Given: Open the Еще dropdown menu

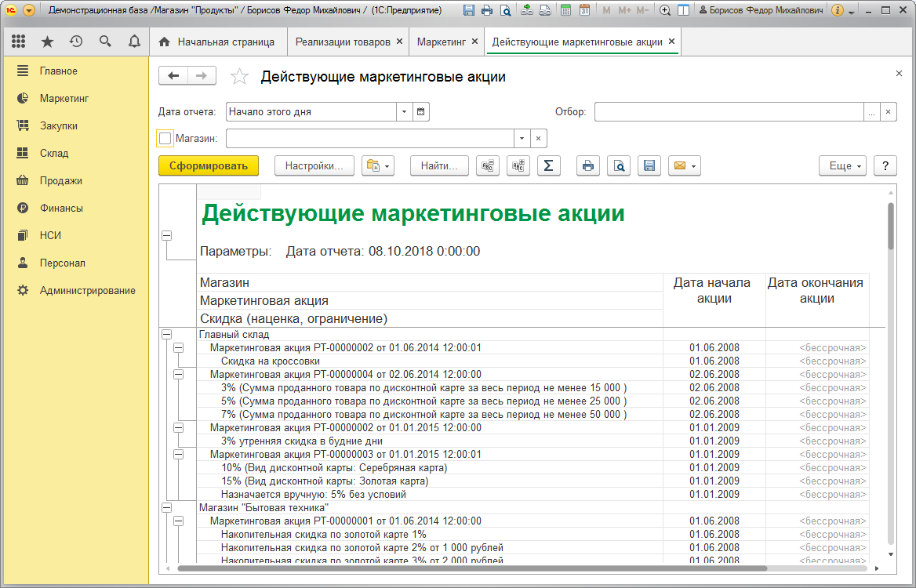Looking at the screenshot, I should 843,166.
